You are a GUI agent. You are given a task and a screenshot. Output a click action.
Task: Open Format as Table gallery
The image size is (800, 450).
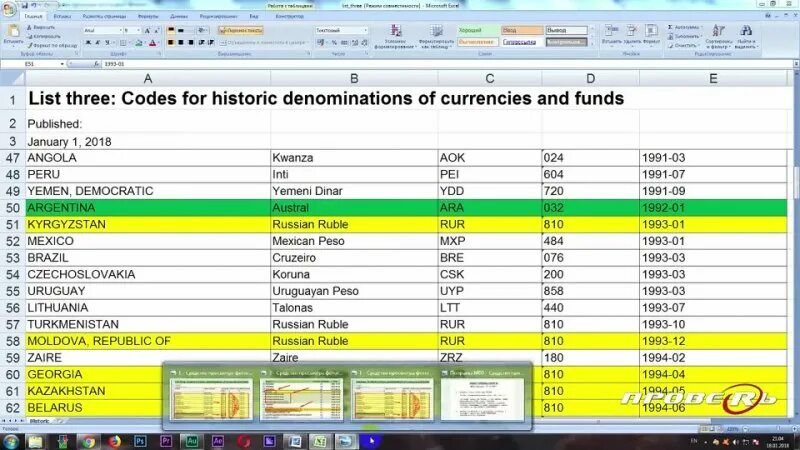point(436,37)
